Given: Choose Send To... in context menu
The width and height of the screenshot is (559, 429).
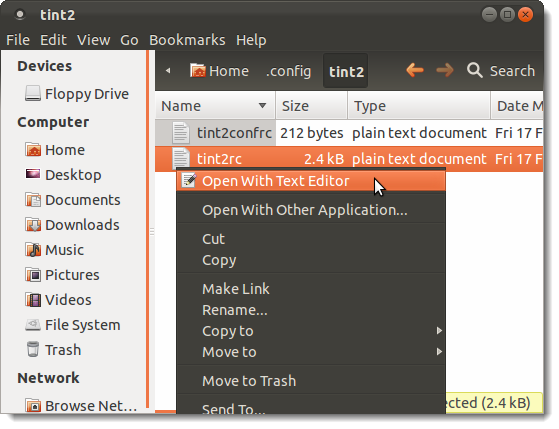Looking at the screenshot, I should click(x=311, y=408).
